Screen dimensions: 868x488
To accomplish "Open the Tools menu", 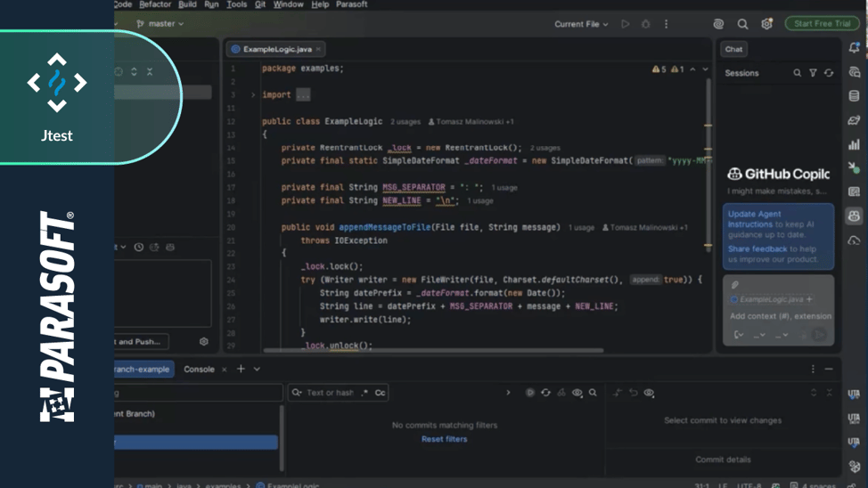I will [236, 4].
